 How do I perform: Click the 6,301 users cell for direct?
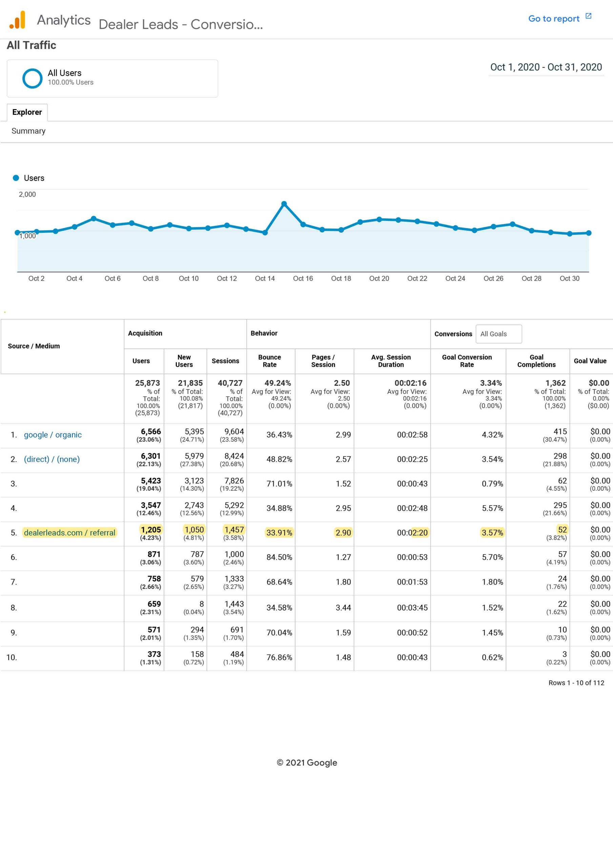coord(150,456)
